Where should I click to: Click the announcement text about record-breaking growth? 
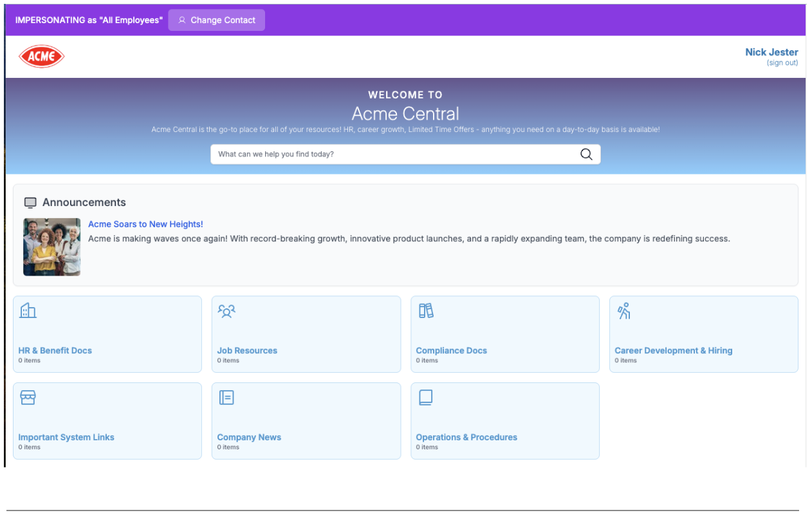tap(409, 238)
